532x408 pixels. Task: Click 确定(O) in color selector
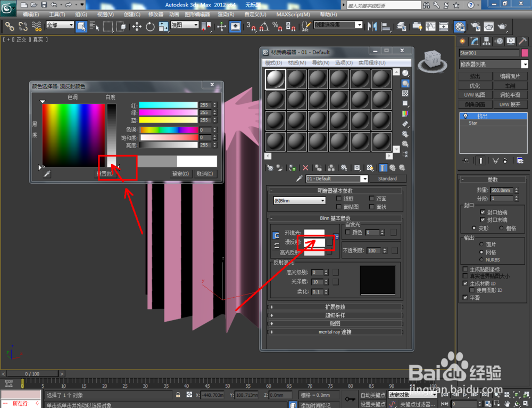coord(180,174)
